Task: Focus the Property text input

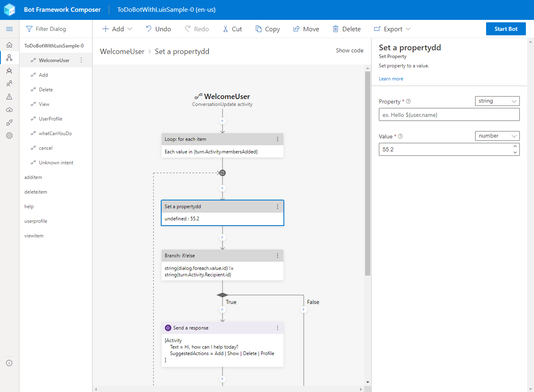Action: (x=449, y=114)
